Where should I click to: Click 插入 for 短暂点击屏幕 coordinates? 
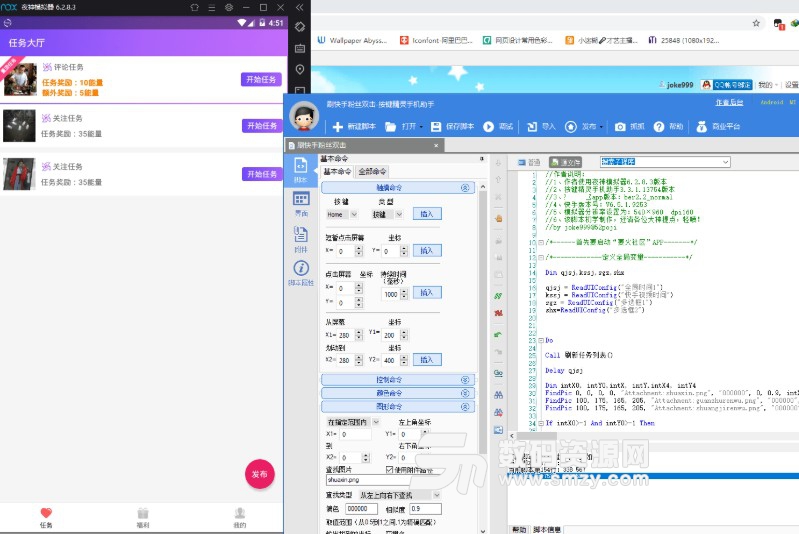pos(427,250)
